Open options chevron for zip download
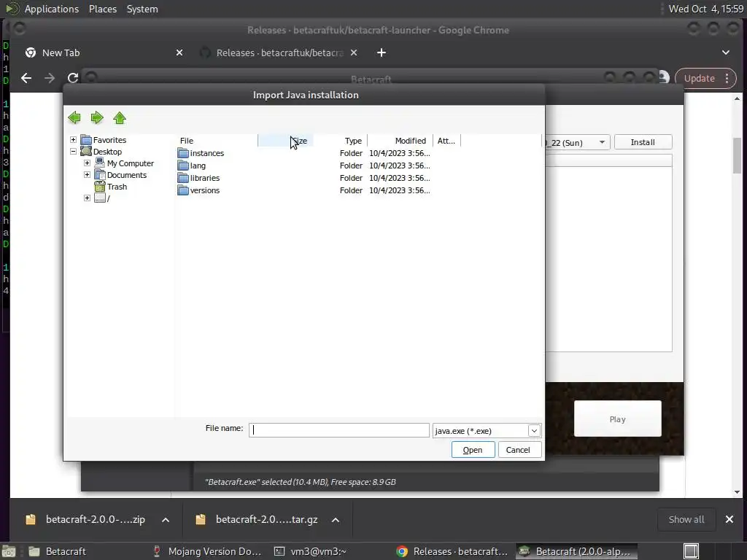Viewport: 747px width, 560px height. pyautogui.click(x=166, y=520)
